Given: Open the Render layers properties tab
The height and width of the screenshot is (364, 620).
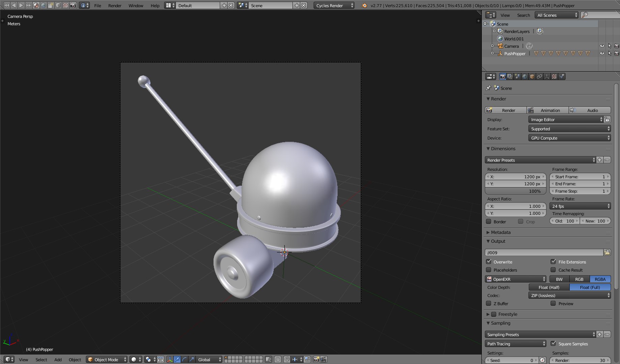Looking at the screenshot, I should click(510, 77).
